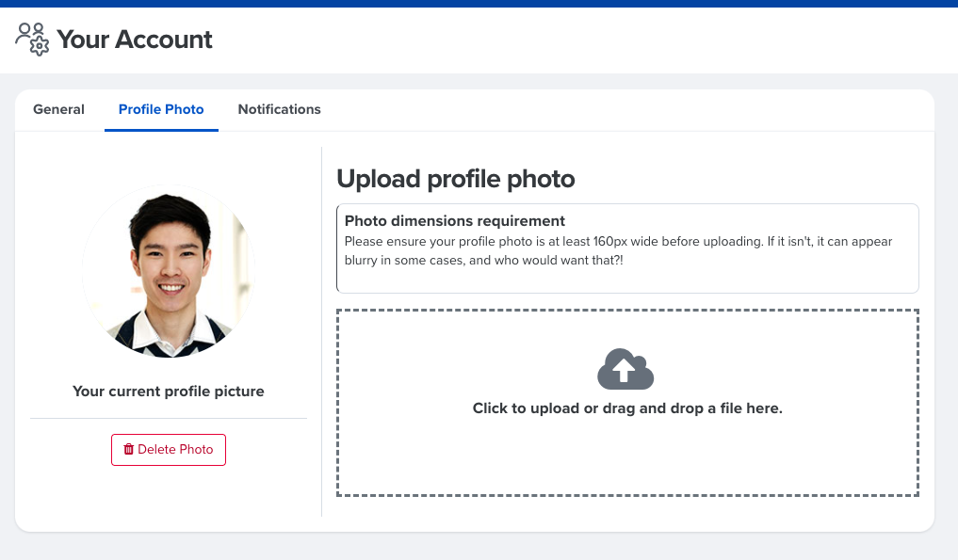Click the current profile picture

tap(168, 271)
